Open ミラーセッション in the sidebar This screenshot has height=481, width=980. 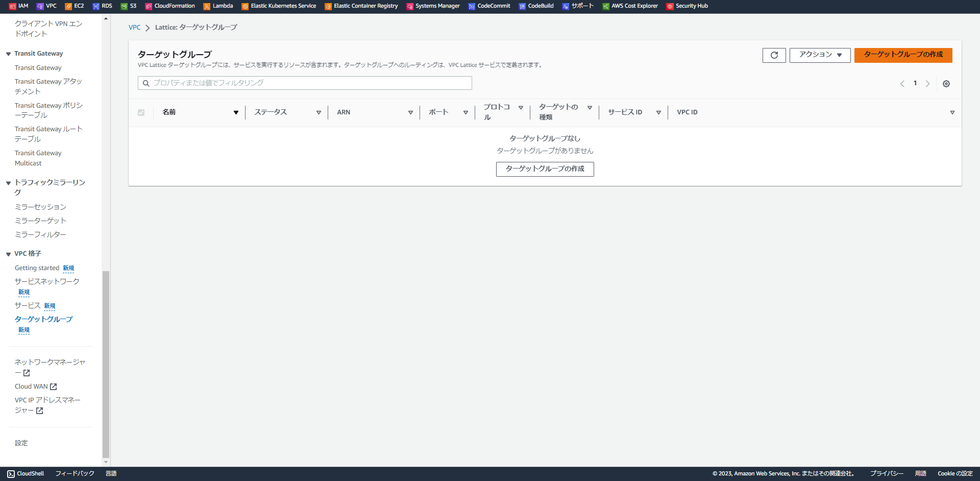coord(40,207)
